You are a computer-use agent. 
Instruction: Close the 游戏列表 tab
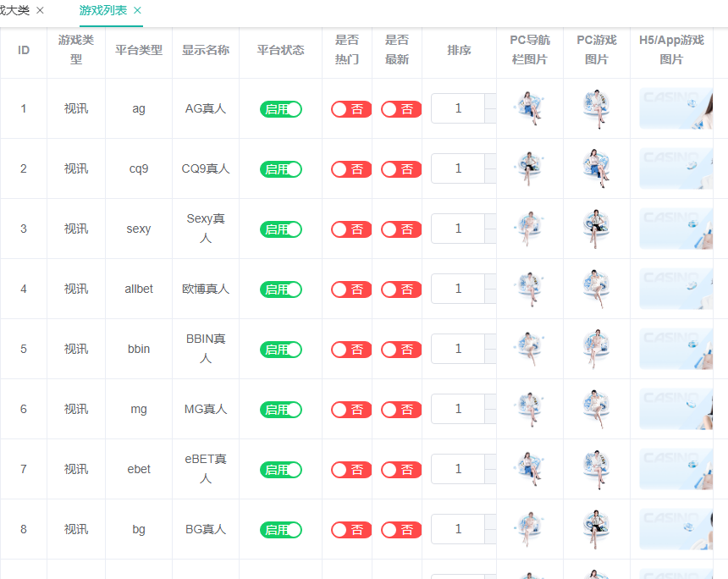point(137,10)
